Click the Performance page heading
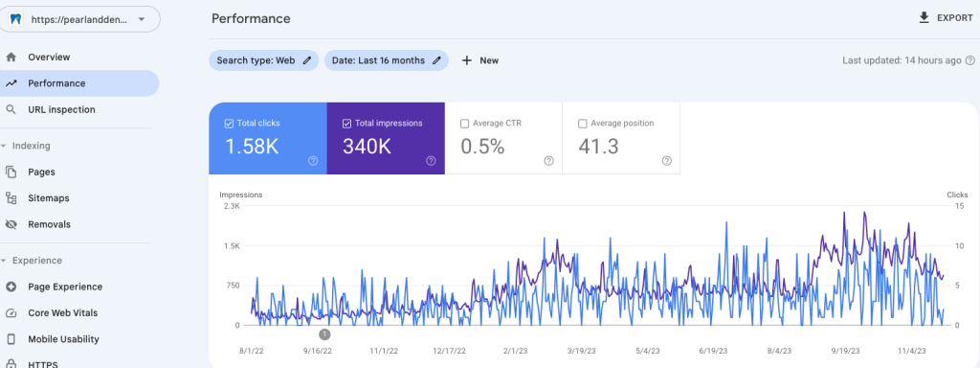Image resolution: width=980 pixels, height=368 pixels. [251, 19]
